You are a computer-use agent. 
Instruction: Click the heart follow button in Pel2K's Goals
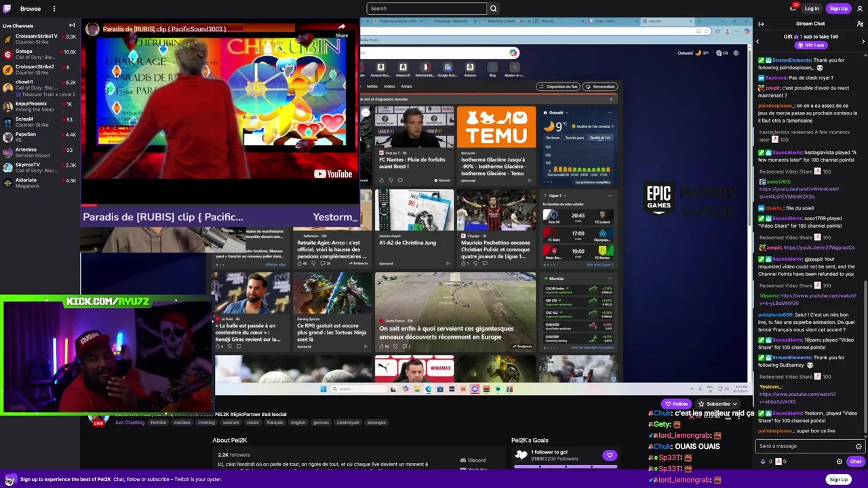[x=610, y=455]
